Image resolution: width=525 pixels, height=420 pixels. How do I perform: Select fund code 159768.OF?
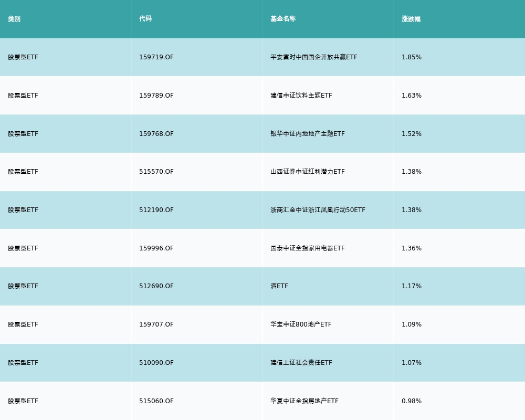coord(156,134)
